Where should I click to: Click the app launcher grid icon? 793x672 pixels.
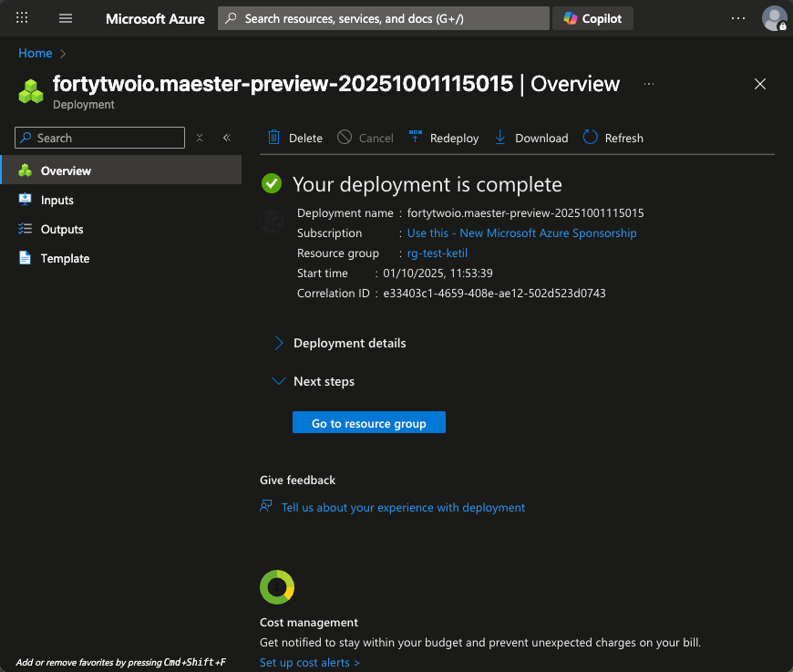pyautogui.click(x=22, y=18)
